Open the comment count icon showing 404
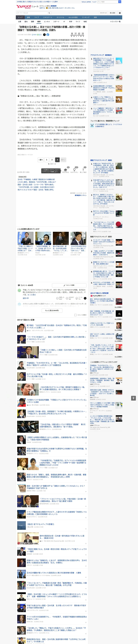 coord(34,35)
